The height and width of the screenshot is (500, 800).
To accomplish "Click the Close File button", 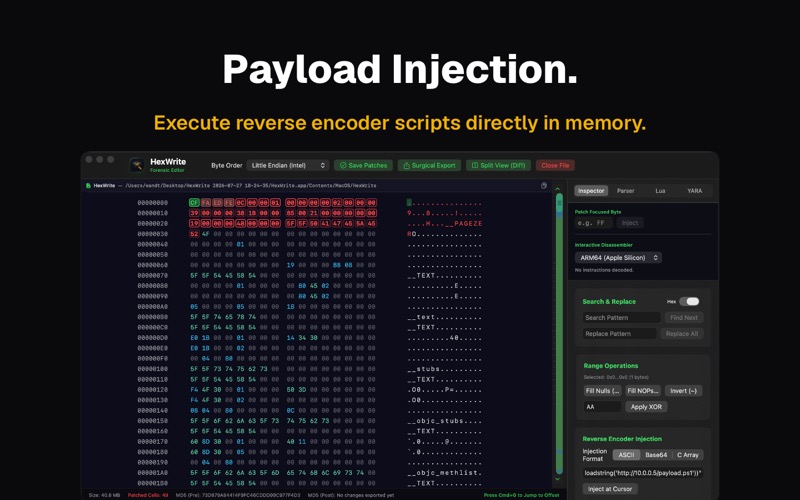I will coord(555,165).
